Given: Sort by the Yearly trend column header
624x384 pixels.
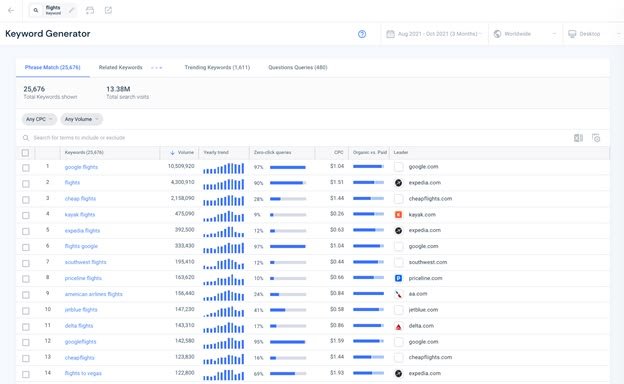Looking at the screenshot, I should [x=216, y=152].
